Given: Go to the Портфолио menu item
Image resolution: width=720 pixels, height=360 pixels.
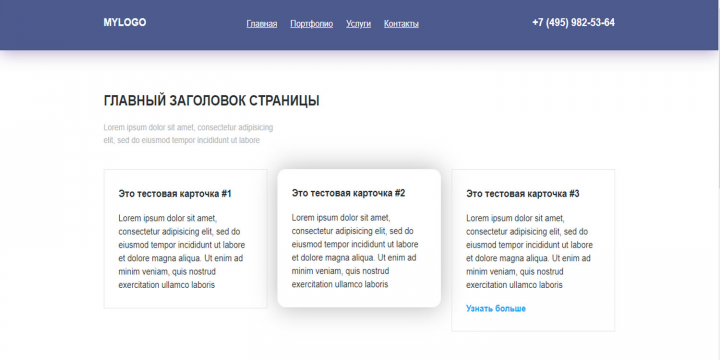Looking at the screenshot, I should tap(312, 24).
